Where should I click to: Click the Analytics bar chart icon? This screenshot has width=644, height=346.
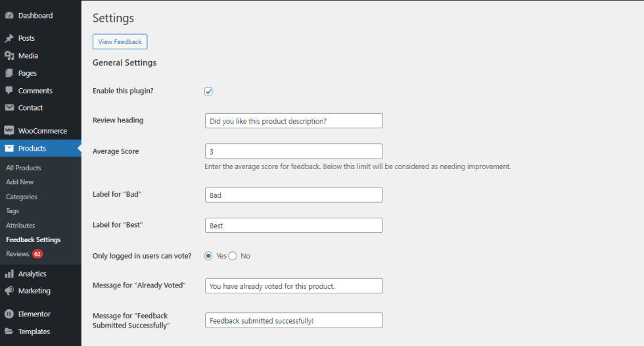pyautogui.click(x=9, y=274)
